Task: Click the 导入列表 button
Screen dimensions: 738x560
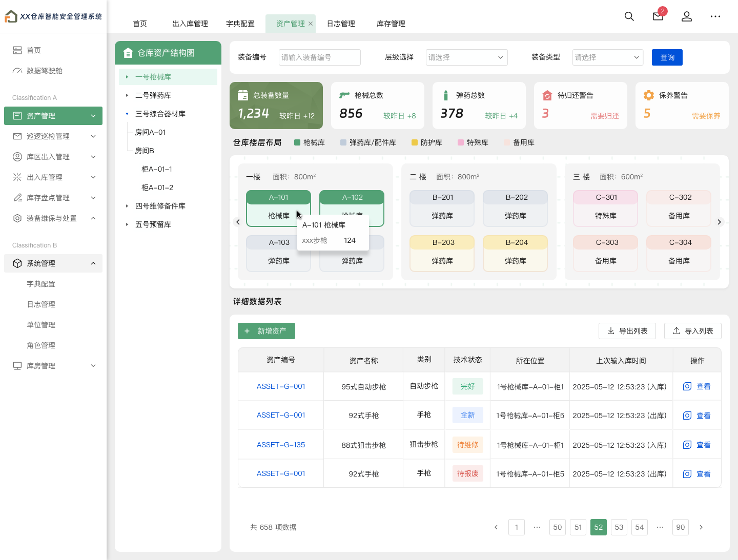Action: [x=693, y=331]
